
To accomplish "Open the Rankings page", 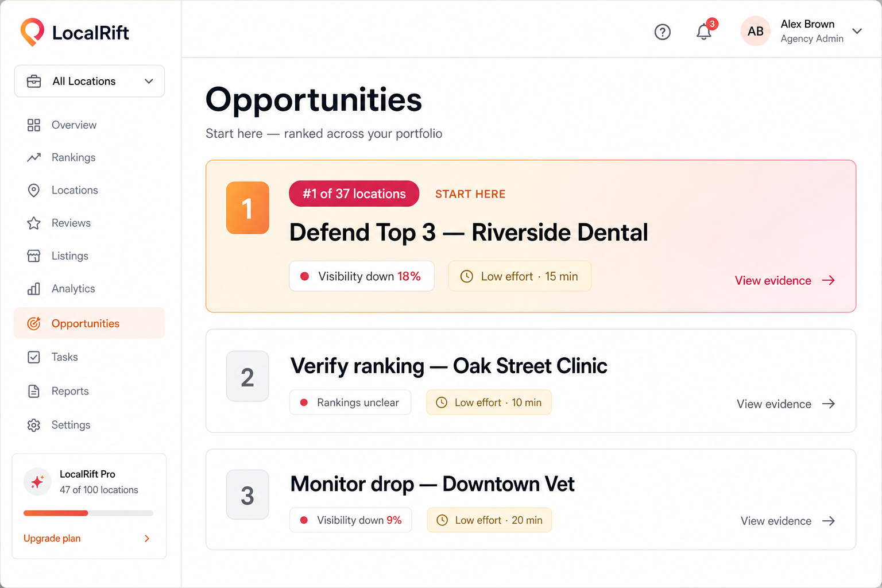I will click(x=90, y=157).
